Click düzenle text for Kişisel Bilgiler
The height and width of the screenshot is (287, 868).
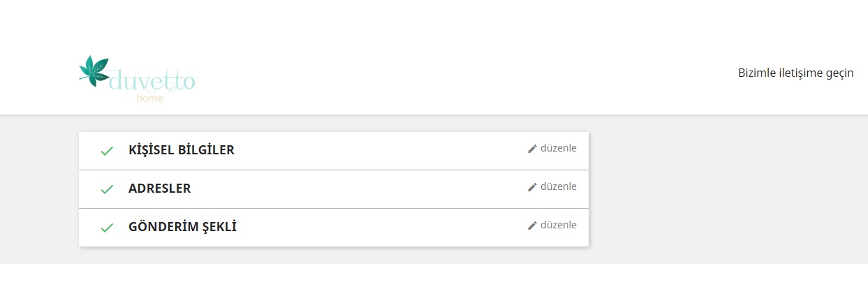point(558,148)
